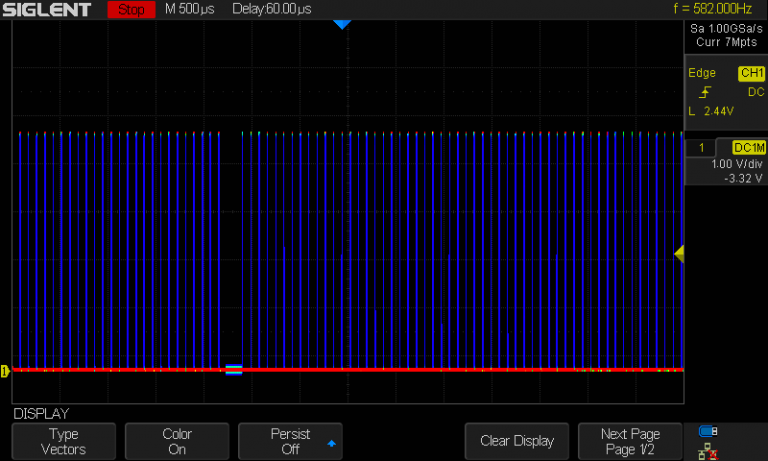Open the display Type Vectors selector
This screenshot has width=768, height=461.
point(63,441)
